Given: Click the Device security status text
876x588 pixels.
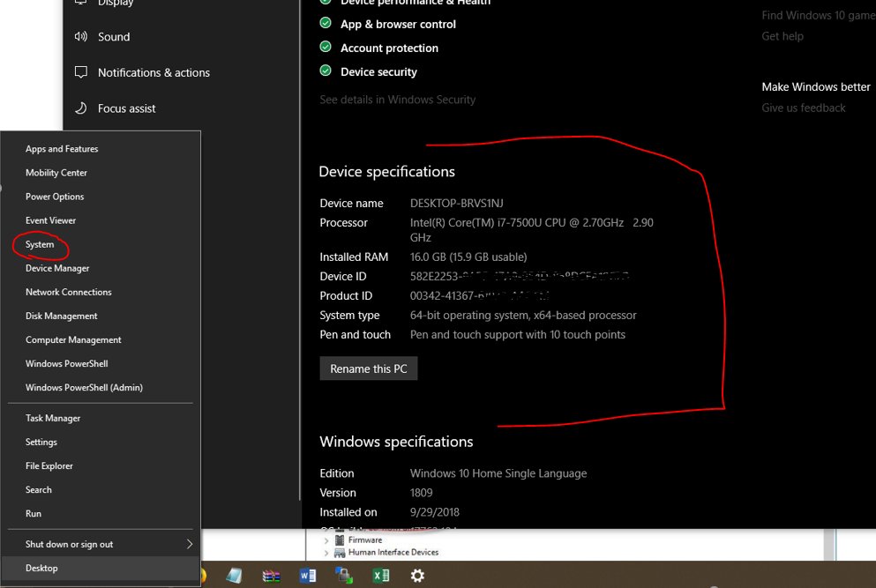Looking at the screenshot, I should tap(378, 71).
